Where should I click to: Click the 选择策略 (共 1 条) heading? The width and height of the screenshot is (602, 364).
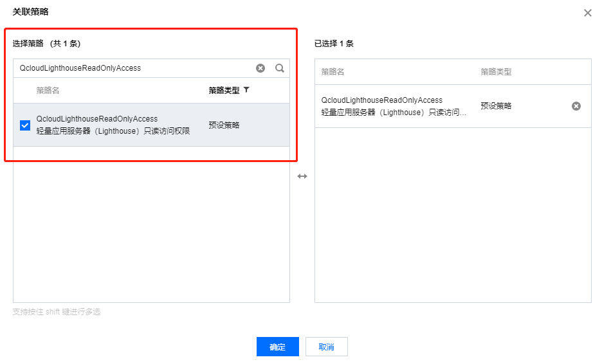(46, 44)
